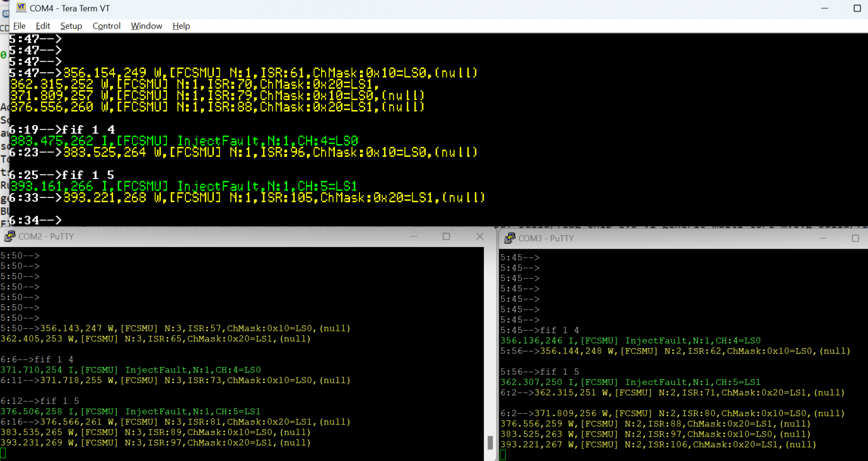868x461 pixels.
Task: Click the green InjectFault CH:5=LS1 line in COM2
Action: [x=131, y=412]
